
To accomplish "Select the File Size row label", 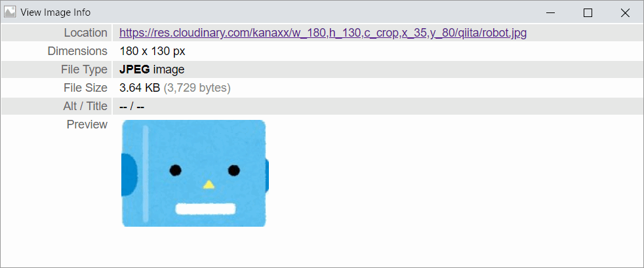I will (x=85, y=88).
